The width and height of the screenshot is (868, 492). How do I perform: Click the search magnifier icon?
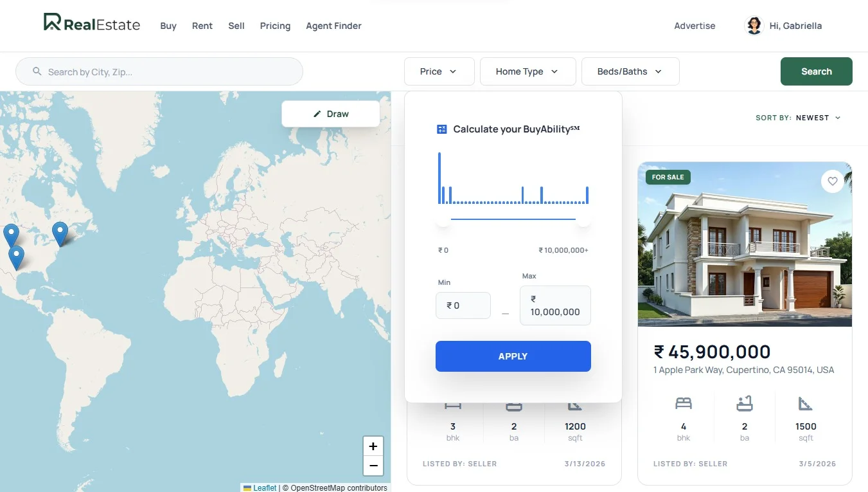[37, 71]
